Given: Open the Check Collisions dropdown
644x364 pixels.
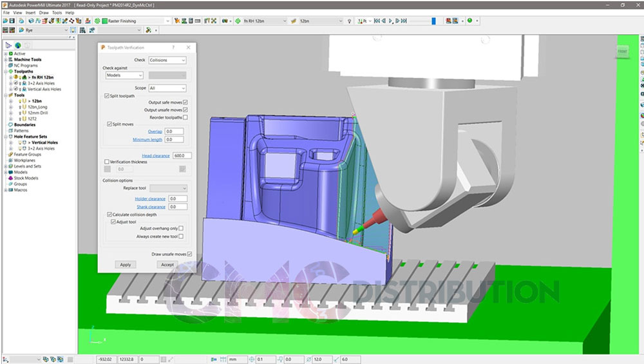Looking at the screenshot, I should tap(167, 60).
